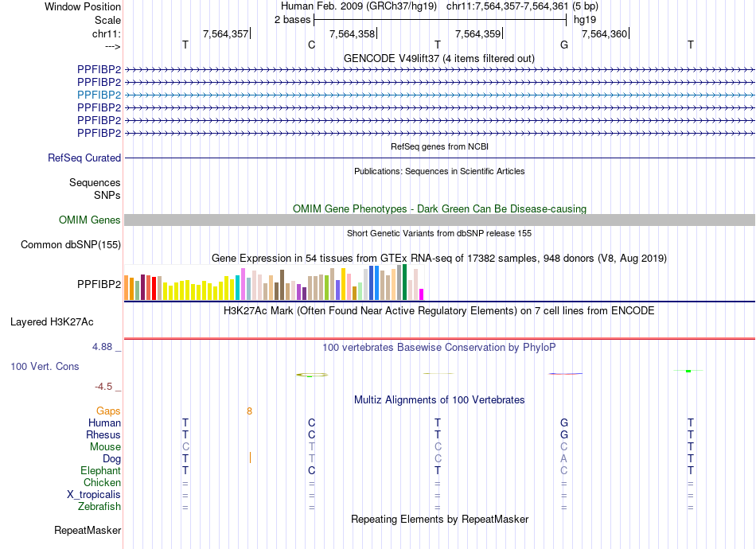Click reference base C in ruler row
The height and width of the screenshot is (549, 756).
tap(311, 45)
